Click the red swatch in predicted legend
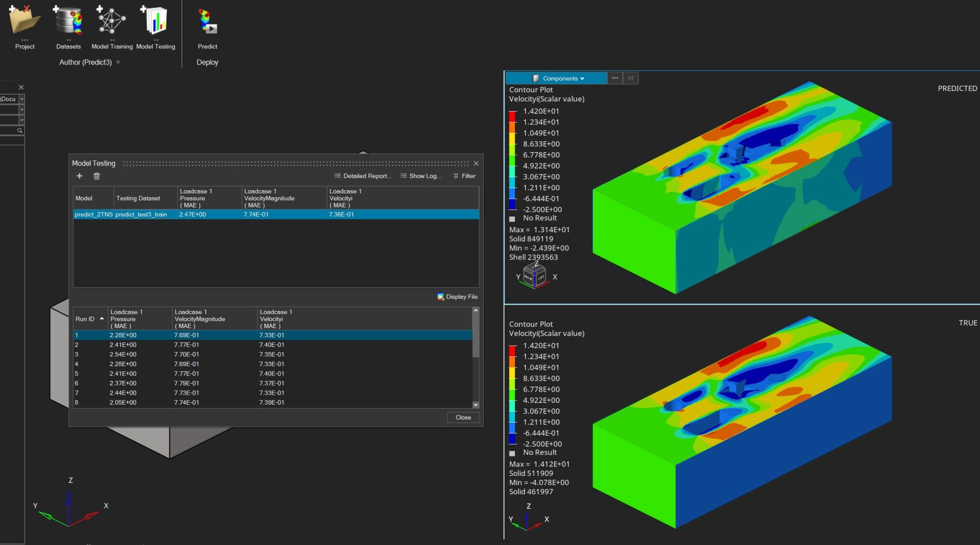This screenshot has height=545, width=980. (512, 116)
